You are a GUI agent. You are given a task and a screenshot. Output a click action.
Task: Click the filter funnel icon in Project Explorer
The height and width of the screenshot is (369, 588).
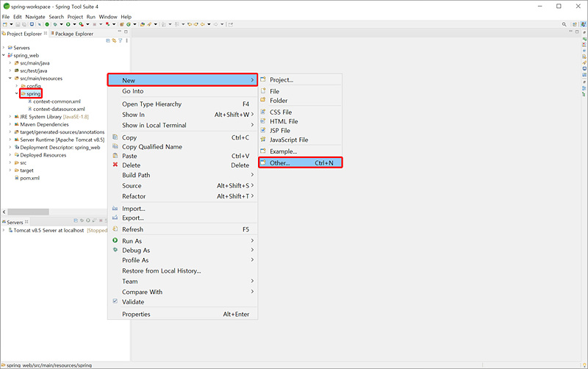click(121, 40)
